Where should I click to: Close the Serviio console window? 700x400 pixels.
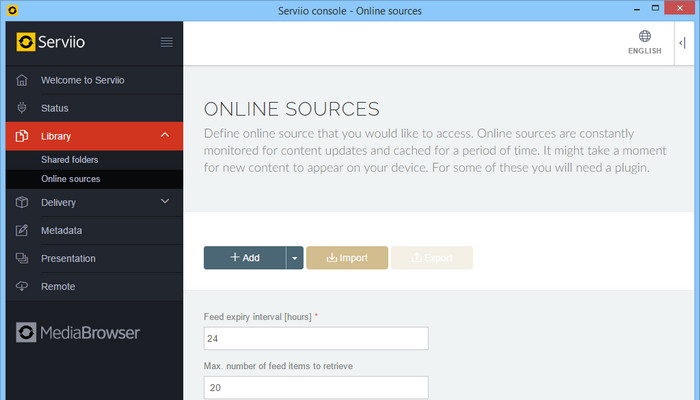click(x=679, y=8)
